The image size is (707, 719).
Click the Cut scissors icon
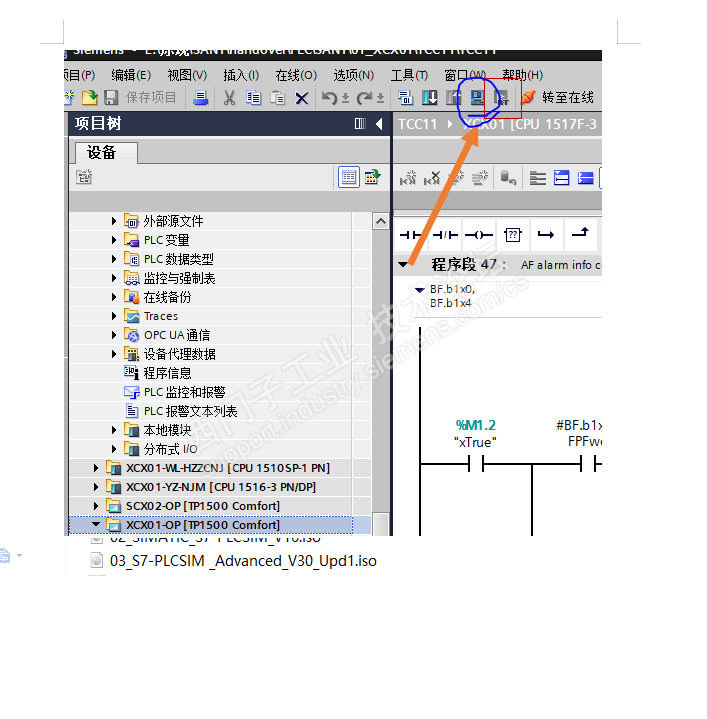coord(229,97)
